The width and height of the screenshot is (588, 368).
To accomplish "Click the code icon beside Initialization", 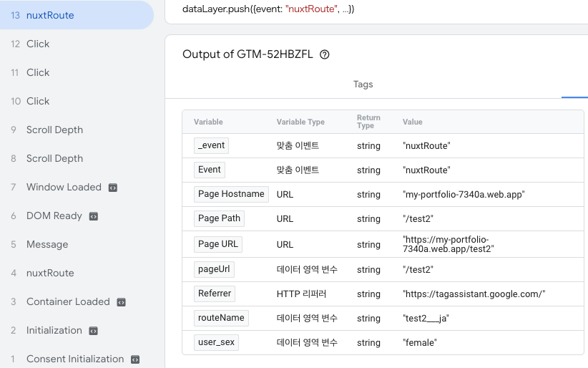I will tap(93, 331).
